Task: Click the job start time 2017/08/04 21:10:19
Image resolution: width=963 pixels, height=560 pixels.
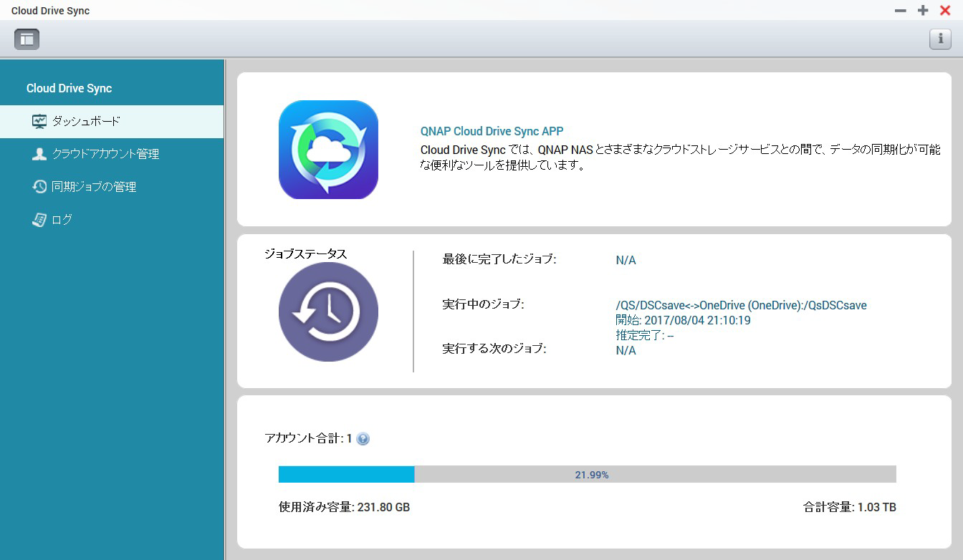Action: click(684, 320)
